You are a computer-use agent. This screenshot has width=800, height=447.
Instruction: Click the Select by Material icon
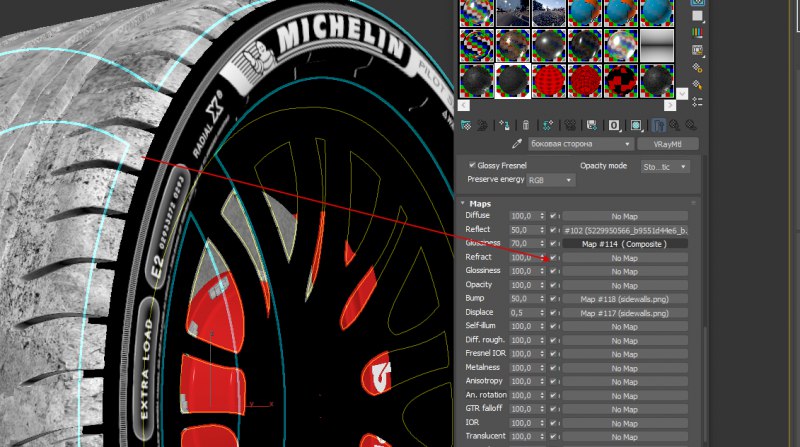[x=697, y=85]
